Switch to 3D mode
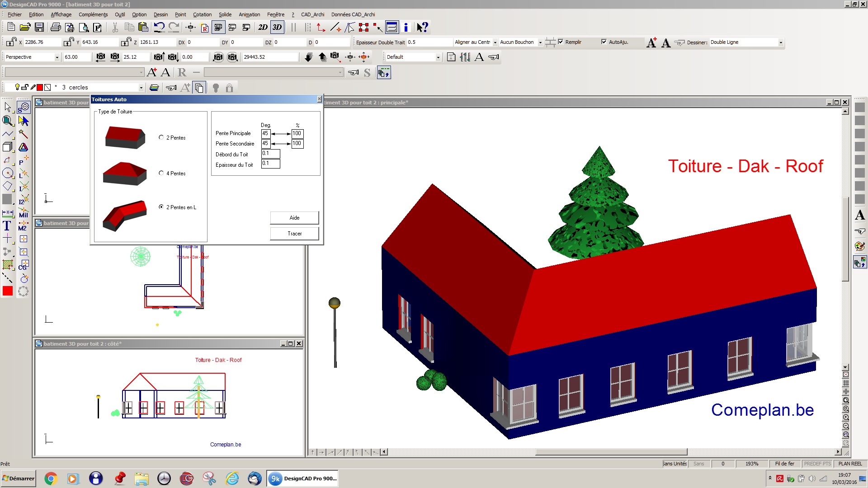The height and width of the screenshot is (488, 868). point(277,27)
